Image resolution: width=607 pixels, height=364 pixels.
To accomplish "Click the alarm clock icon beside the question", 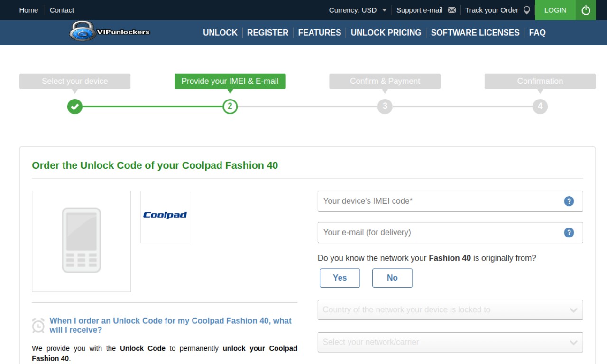I will click(38, 325).
